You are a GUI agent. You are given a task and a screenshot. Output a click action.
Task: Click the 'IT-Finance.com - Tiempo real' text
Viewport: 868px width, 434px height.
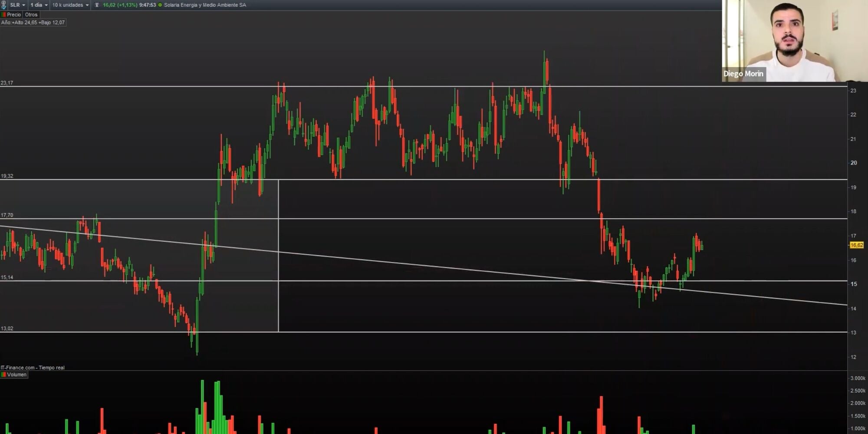[x=33, y=368]
